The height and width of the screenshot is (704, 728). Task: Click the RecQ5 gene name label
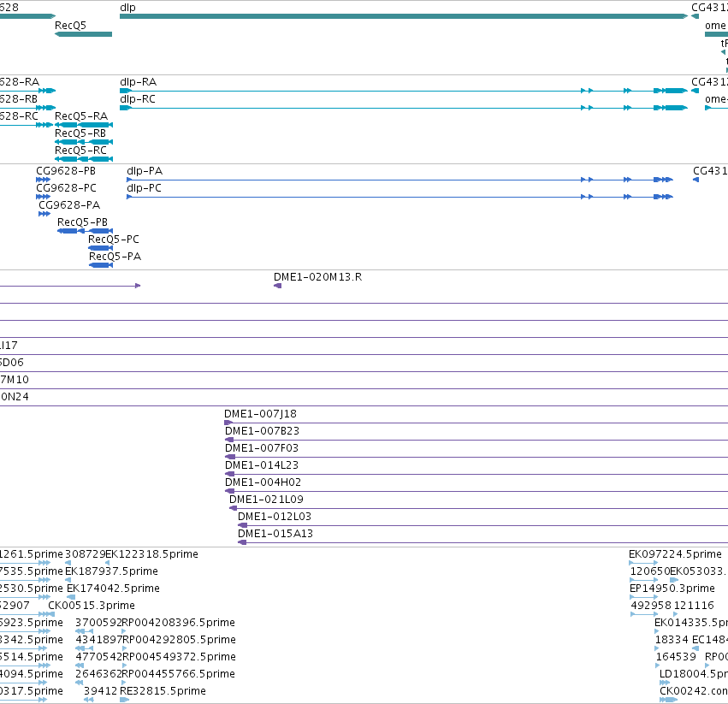(70, 25)
